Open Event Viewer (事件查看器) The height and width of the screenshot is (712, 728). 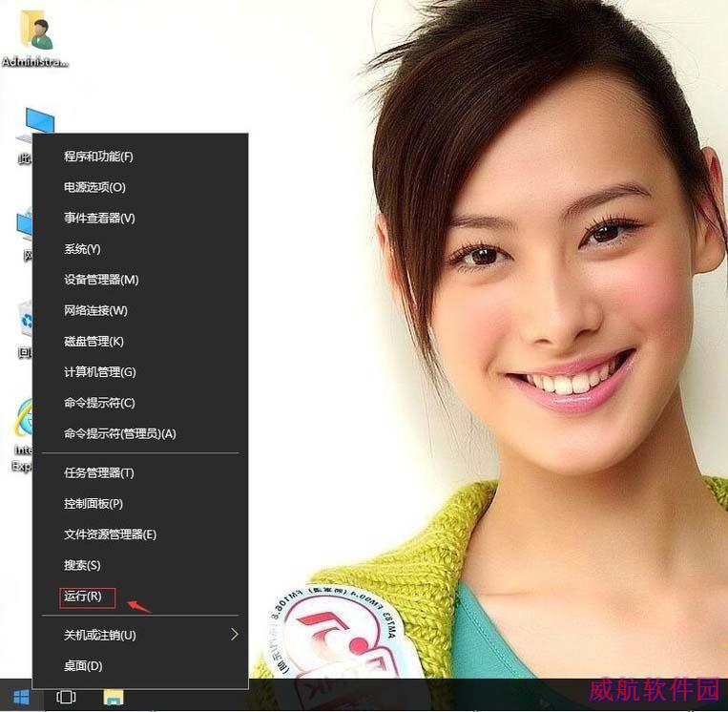(x=140, y=218)
